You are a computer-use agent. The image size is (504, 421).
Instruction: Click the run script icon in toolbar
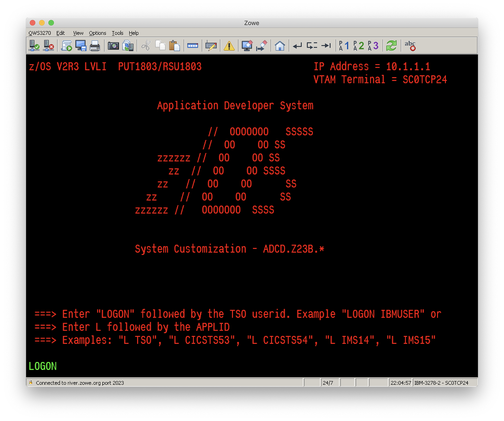click(x=67, y=46)
